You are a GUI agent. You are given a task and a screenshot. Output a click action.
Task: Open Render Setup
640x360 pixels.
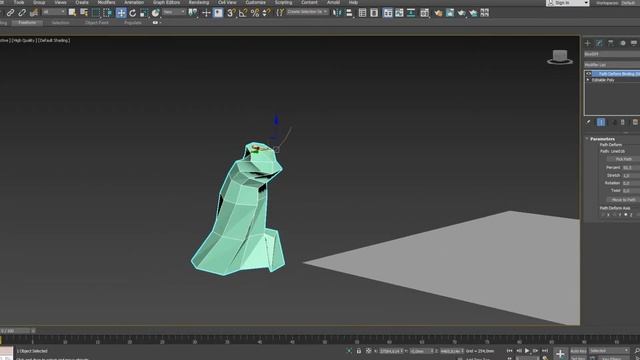tap(438, 13)
